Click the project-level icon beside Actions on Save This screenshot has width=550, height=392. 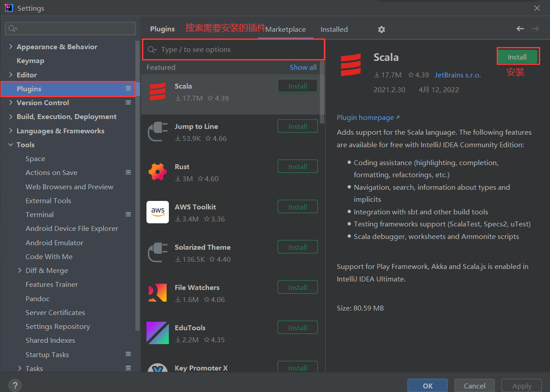[x=129, y=172]
